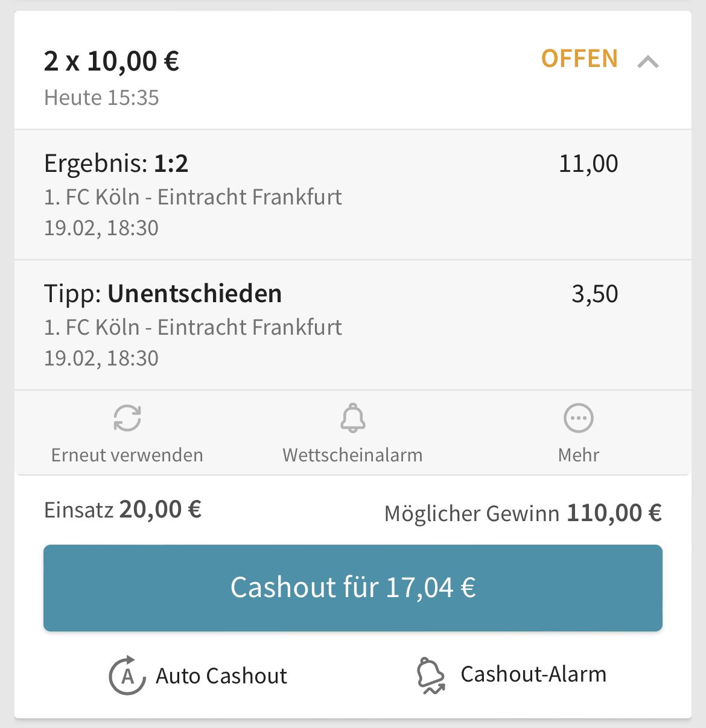Open the Ergebnis: 1:2 bet row
706x728 pixels.
(353, 195)
